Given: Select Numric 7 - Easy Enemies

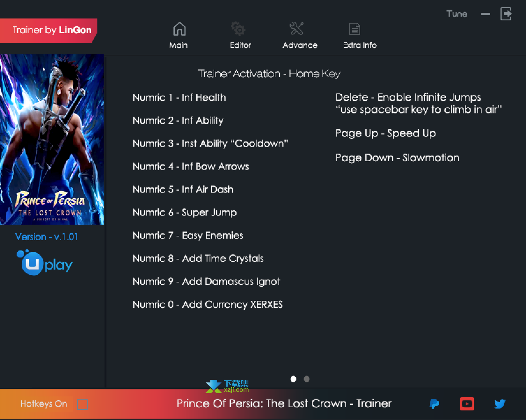Looking at the screenshot, I should [x=188, y=235].
